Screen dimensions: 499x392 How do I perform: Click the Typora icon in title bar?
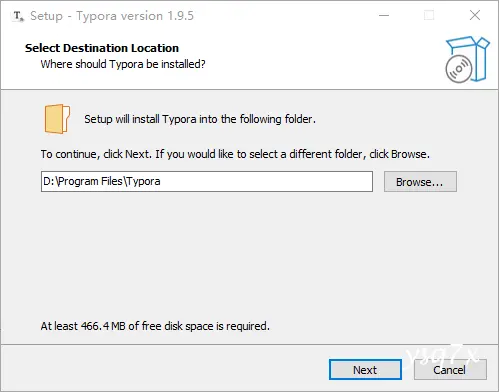click(x=18, y=16)
